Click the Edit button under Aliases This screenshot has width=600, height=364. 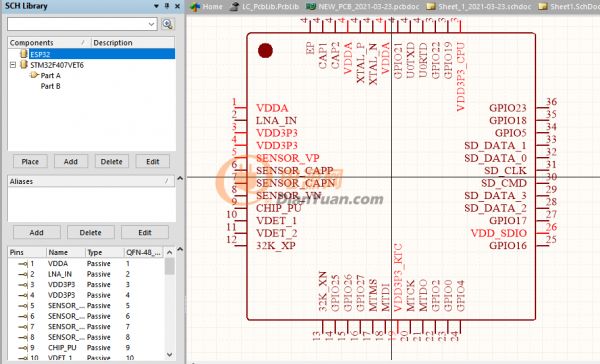pos(145,232)
